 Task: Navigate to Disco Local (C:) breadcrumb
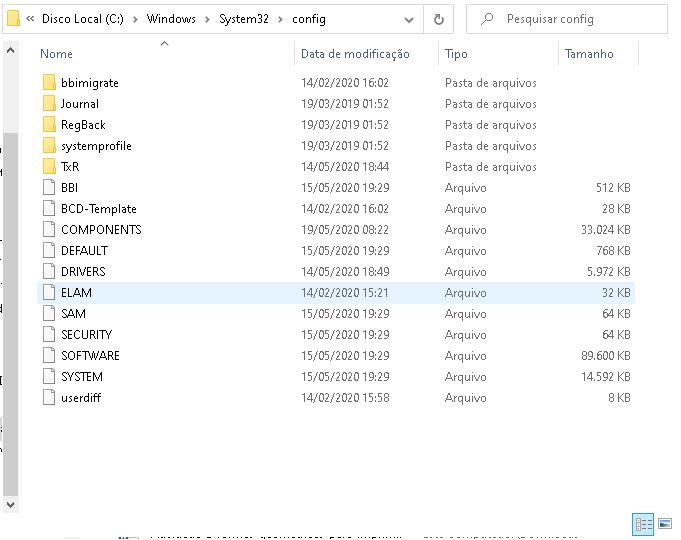(x=84, y=19)
